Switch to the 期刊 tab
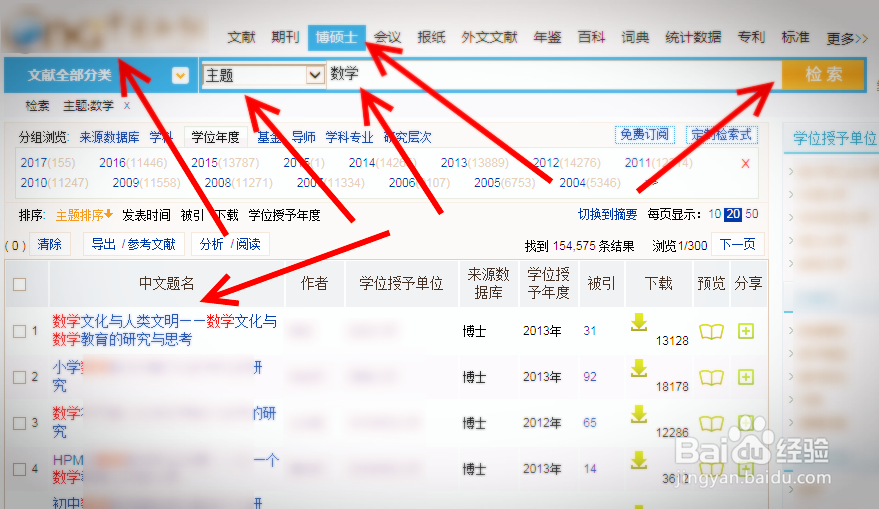Image resolution: width=879 pixels, height=509 pixels. click(285, 37)
